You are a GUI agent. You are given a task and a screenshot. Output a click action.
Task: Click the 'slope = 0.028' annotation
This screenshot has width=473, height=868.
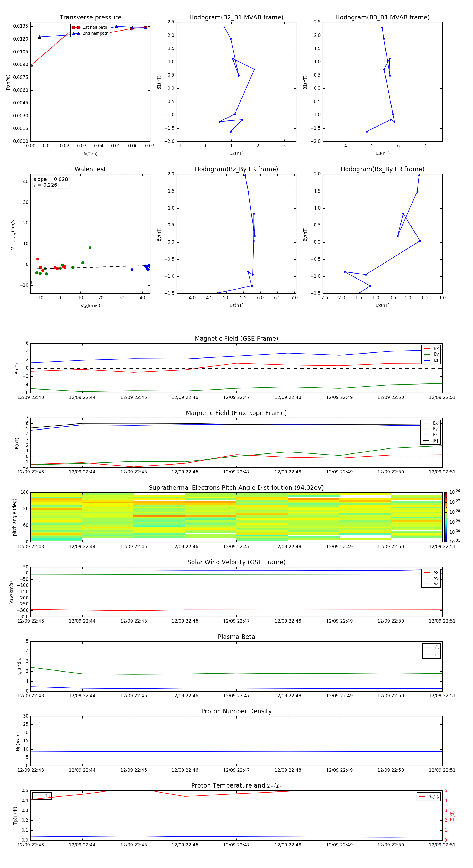coord(50,179)
